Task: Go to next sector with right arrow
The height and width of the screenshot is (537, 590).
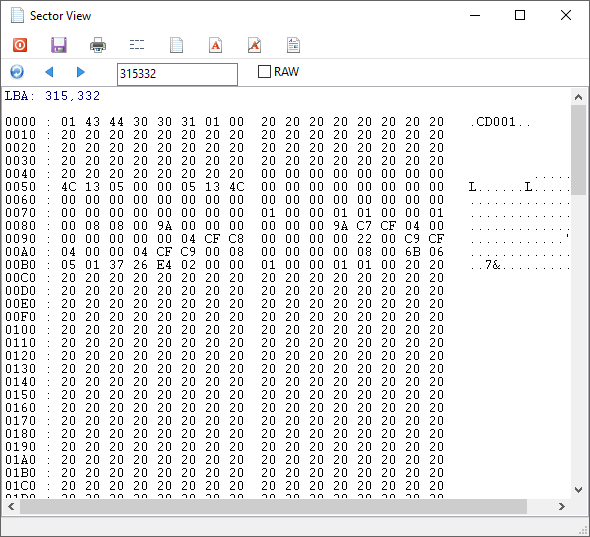Action: [81, 72]
